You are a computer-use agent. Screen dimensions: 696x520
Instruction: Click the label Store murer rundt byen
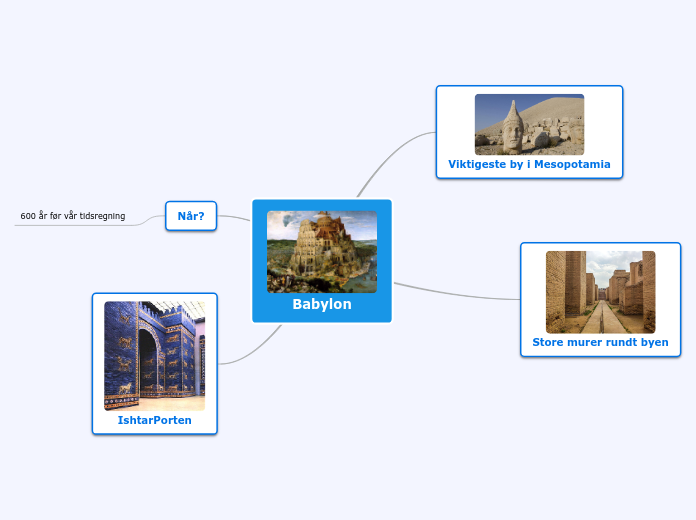pyautogui.click(x=600, y=342)
